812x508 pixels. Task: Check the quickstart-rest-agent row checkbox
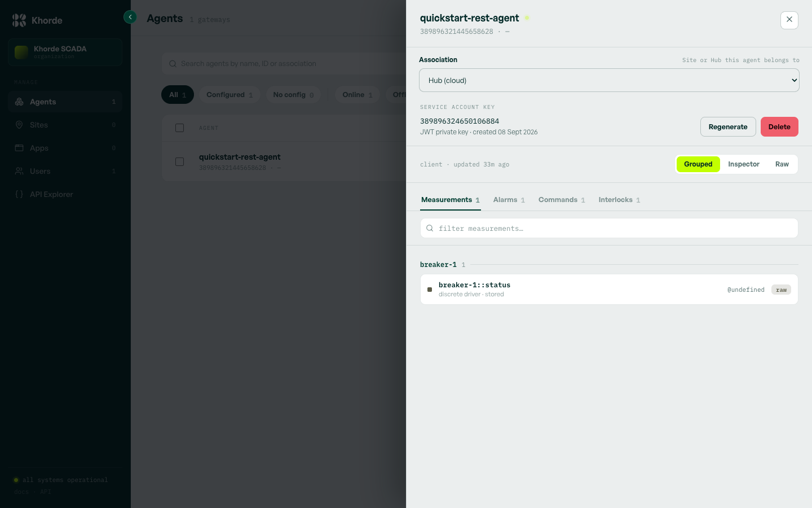[180, 161]
